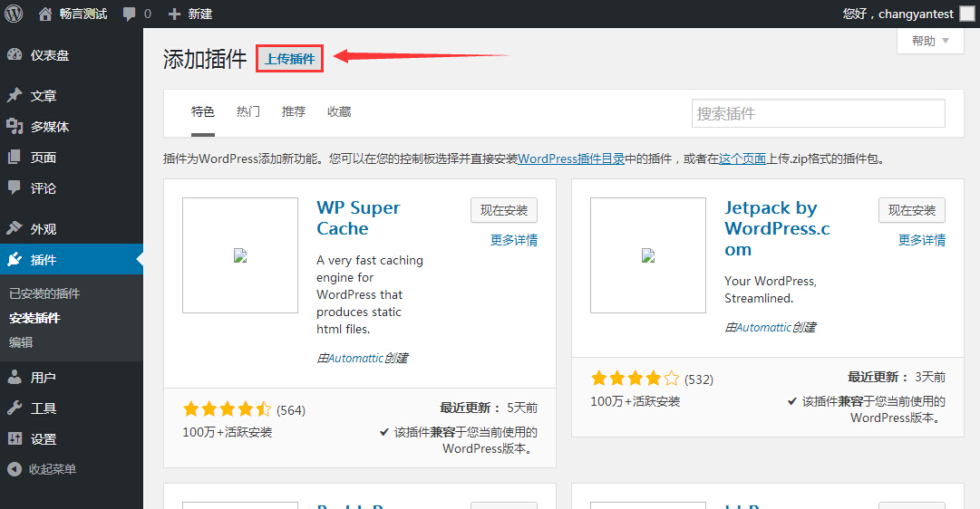Click the 上传插件 upload button
The height and width of the screenshot is (509, 980).
pos(290,59)
